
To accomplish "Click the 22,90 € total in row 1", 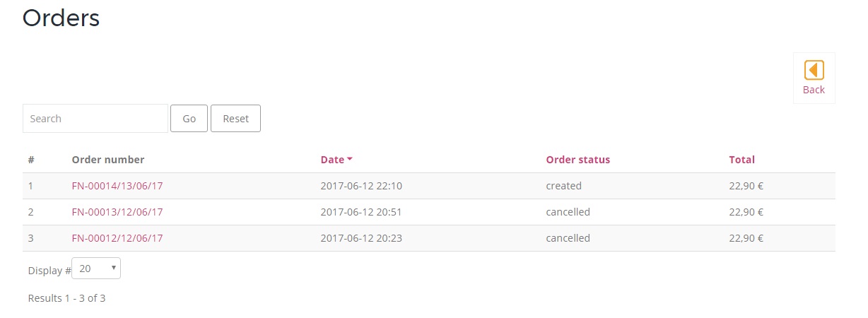I will pos(746,186).
